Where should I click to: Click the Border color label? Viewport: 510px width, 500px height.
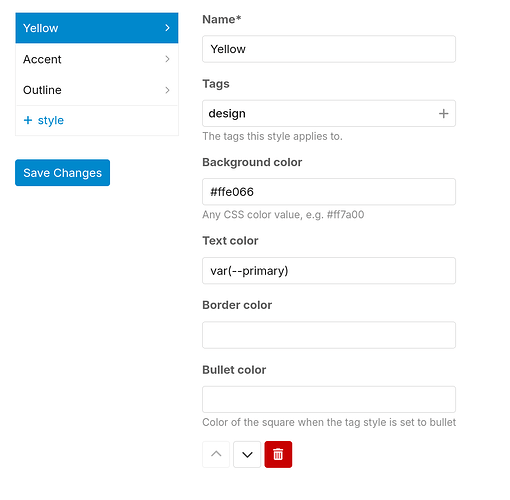(x=237, y=305)
